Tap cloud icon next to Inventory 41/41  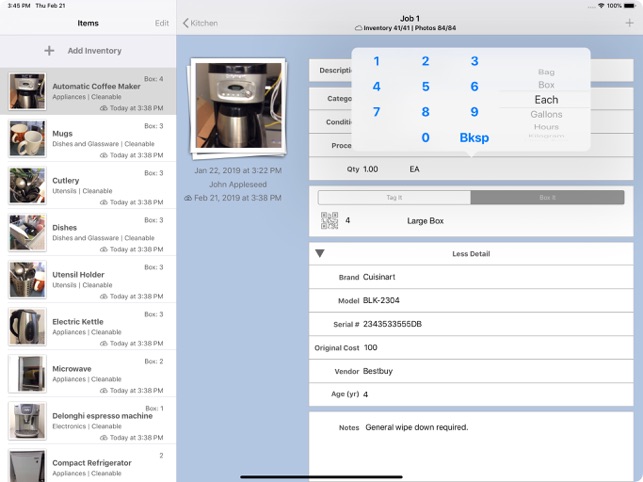(358, 28)
